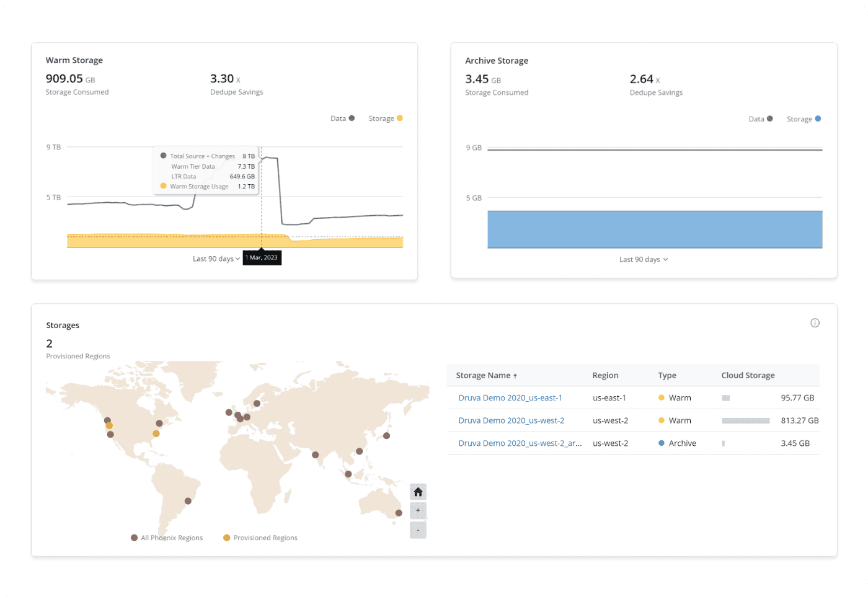Open the Storages info icon
The width and height of the screenshot is (868, 599).
pos(815,323)
